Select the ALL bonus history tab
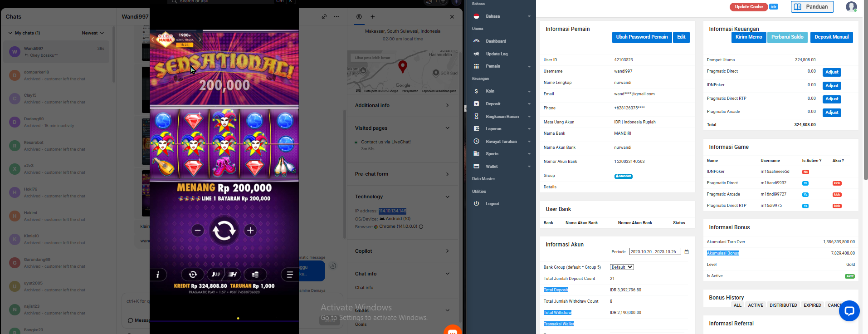Screen dimensions: 868x334 pos(737,305)
